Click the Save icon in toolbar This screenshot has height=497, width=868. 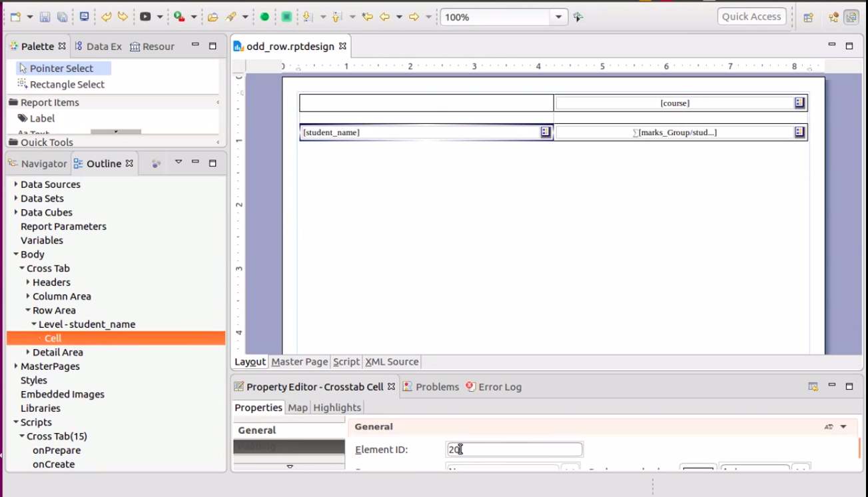(45, 17)
